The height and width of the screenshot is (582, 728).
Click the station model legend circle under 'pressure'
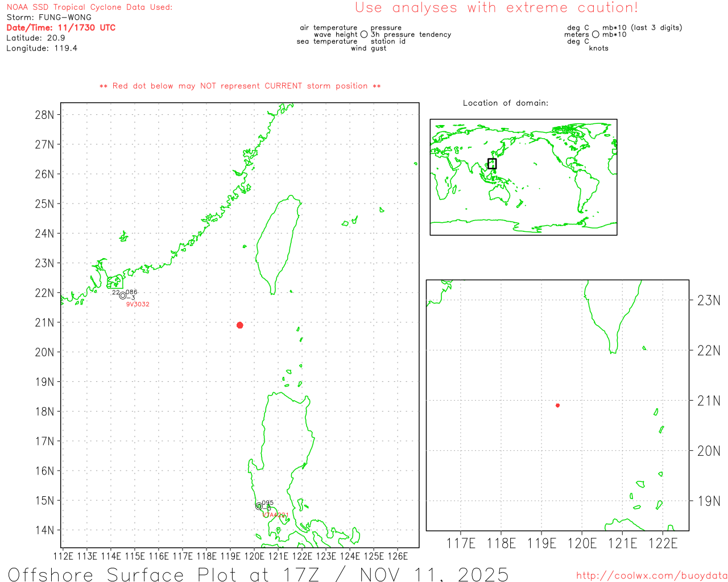(364, 35)
